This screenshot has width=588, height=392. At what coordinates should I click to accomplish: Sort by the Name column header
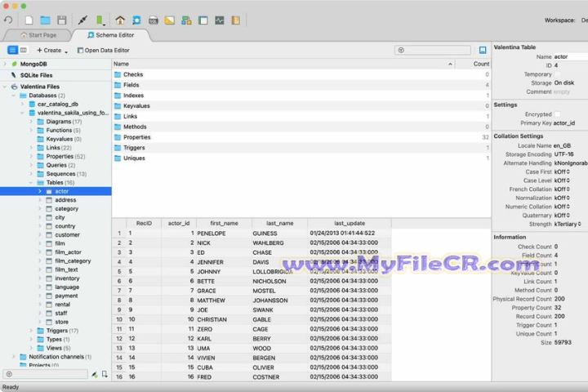pyautogui.click(x=283, y=64)
